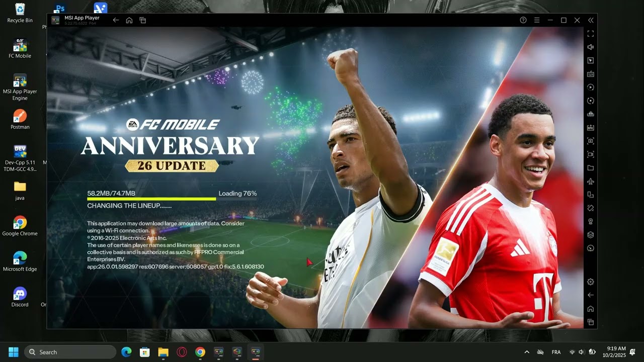Click the Wi-Fi network tray icon
This screenshot has width=644, height=362.
[572, 352]
